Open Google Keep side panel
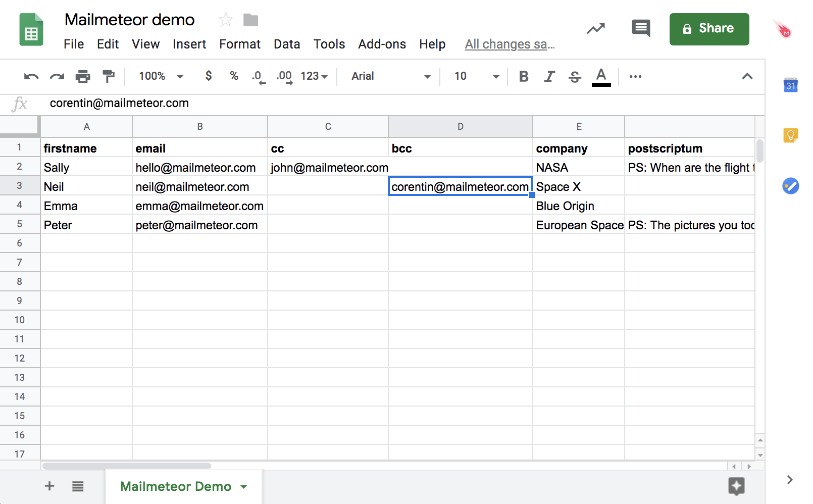Image resolution: width=813 pixels, height=504 pixels. [x=790, y=135]
